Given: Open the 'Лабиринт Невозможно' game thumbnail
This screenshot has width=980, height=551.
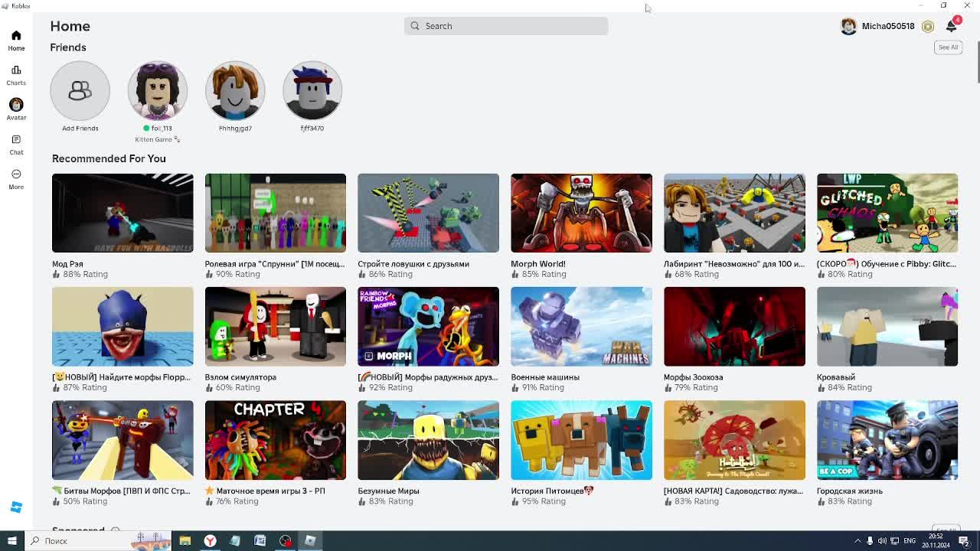Looking at the screenshot, I should tap(734, 213).
